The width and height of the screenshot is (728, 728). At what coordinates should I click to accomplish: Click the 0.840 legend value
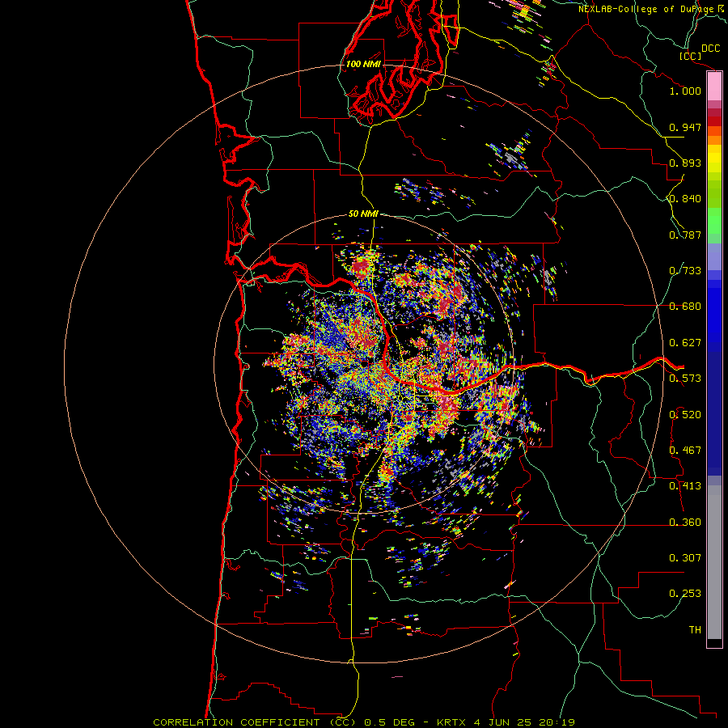click(685, 199)
